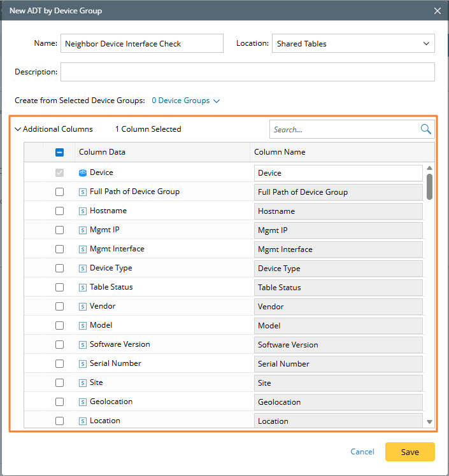Click the Mgmt IP string-type icon
Image resolution: width=449 pixels, height=476 pixels.
82,230
